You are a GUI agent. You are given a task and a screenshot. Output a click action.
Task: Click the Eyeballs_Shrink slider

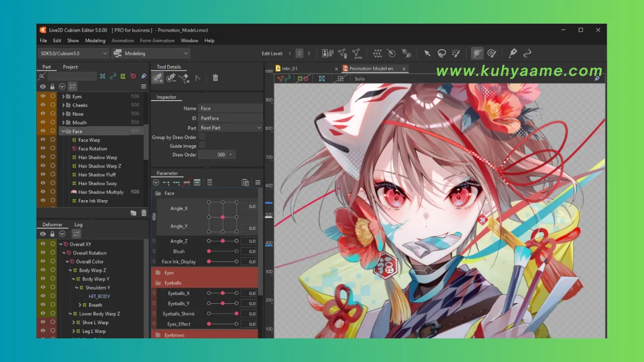pyautogui.click(x=223, y=314)
